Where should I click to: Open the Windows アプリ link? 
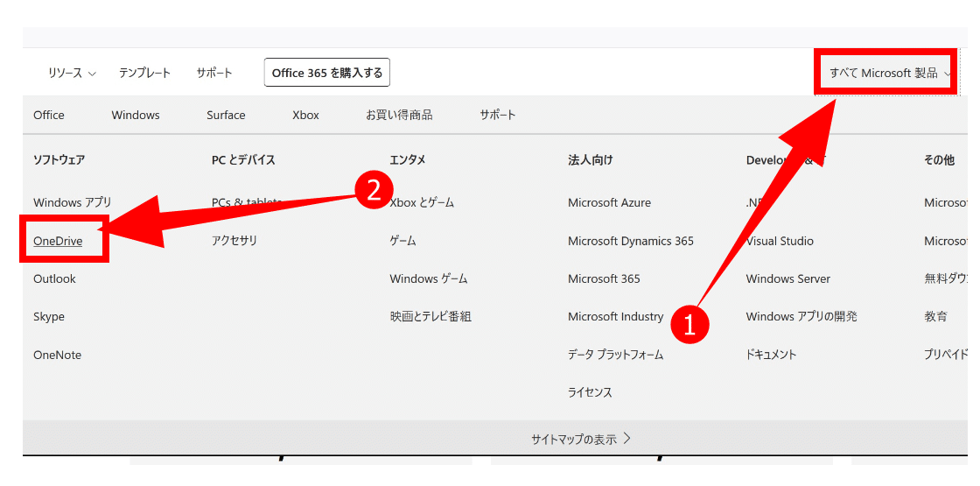pyautogui.click(x=73, y=202)
